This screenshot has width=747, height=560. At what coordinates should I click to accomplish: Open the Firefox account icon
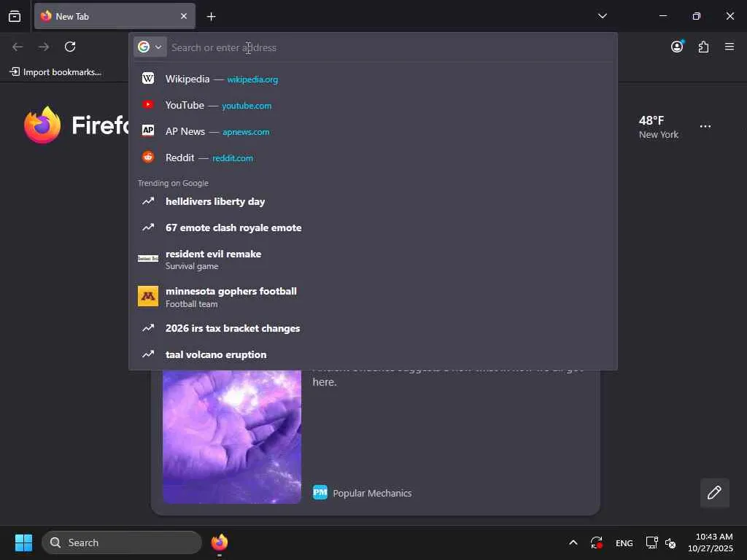pyautogui.click(x=677, y=47)
